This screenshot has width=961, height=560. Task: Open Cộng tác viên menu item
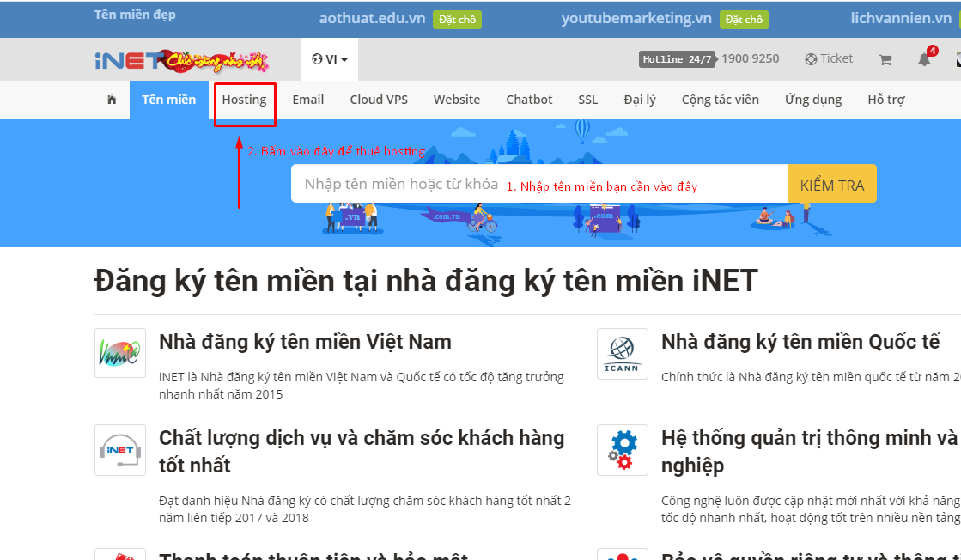point(721,100)
